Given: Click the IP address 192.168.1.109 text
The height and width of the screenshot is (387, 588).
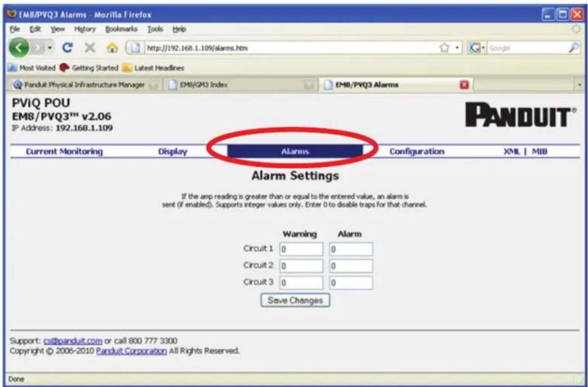Looking at the screenshot, I should (84, 128).
